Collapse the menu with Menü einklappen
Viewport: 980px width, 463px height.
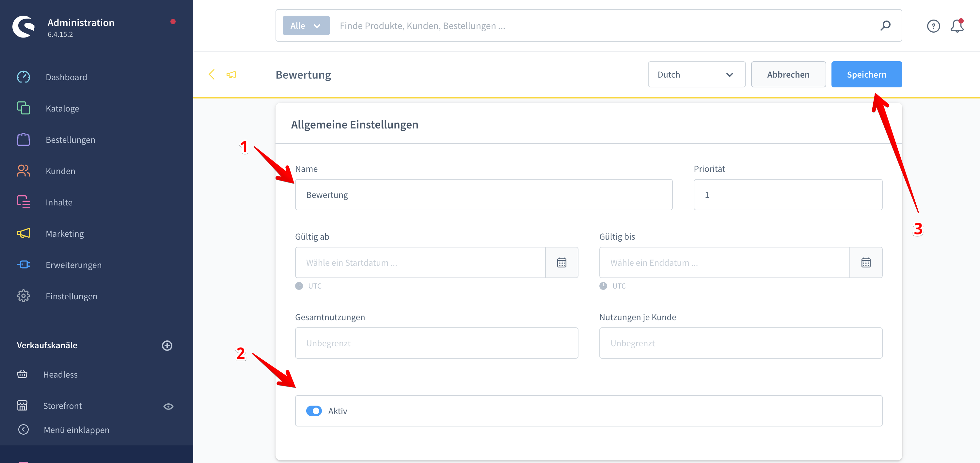76,429
